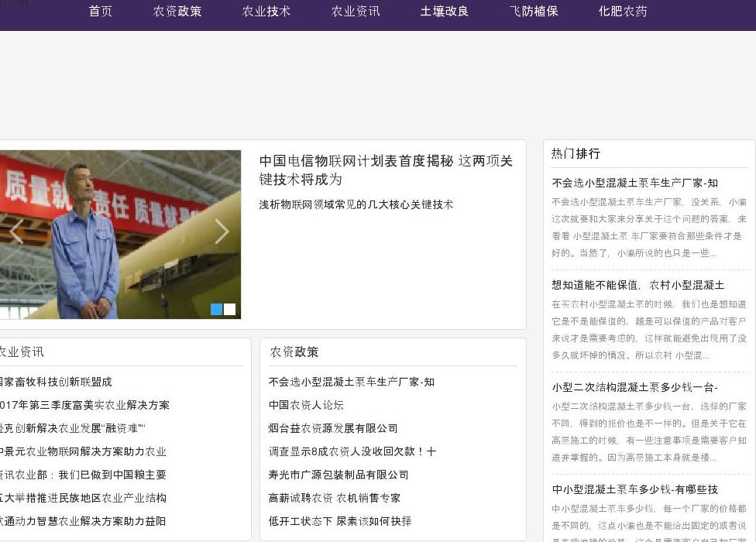756x542 pixels.
Task: Go to 农业技术 in navigation bar
Action: tap(266, 11)
